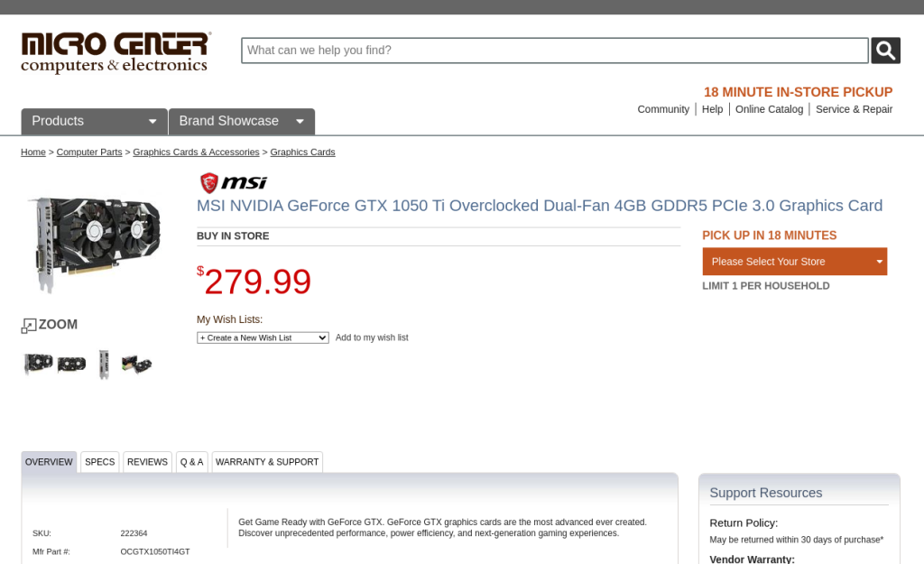Open the Micro Center logo homepage
The height and width of the screenshot is (564, 924).
point(116,53)
